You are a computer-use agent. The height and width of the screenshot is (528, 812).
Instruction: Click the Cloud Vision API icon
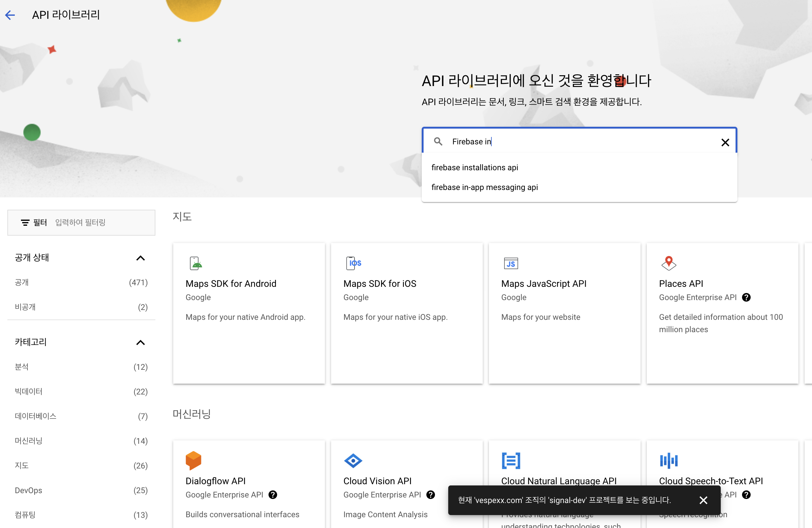tap(353, 460)
